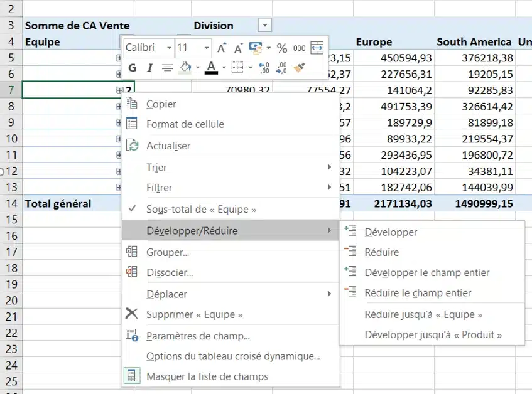Select cell with value 89933,22

point(394,139)
